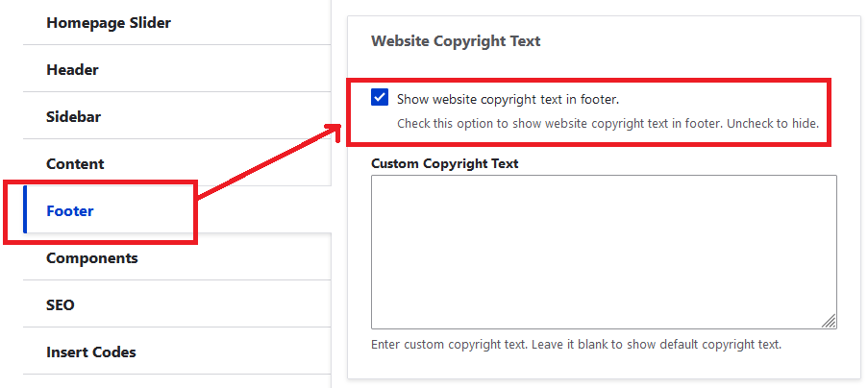Open the Homepage Slider tab
Screen dimensions: 868x388
(x=109, y=22)
